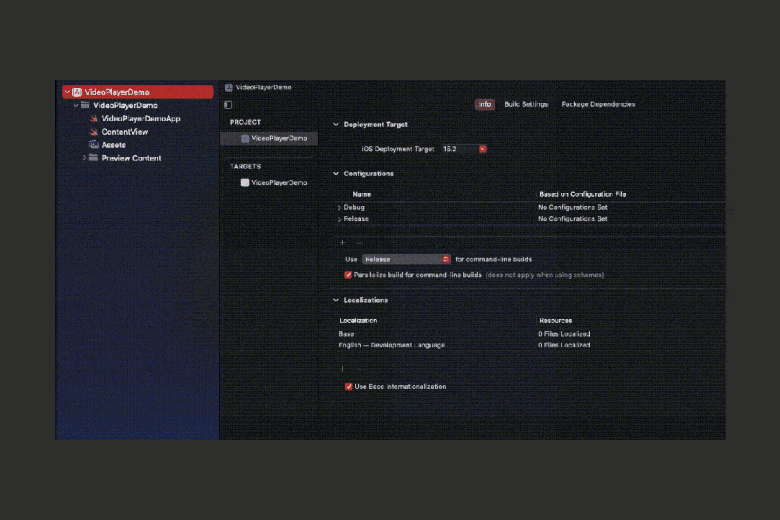Open the Assets catalog icon
The width and height of the screenshot is (780, 520).
coord(94,145)
